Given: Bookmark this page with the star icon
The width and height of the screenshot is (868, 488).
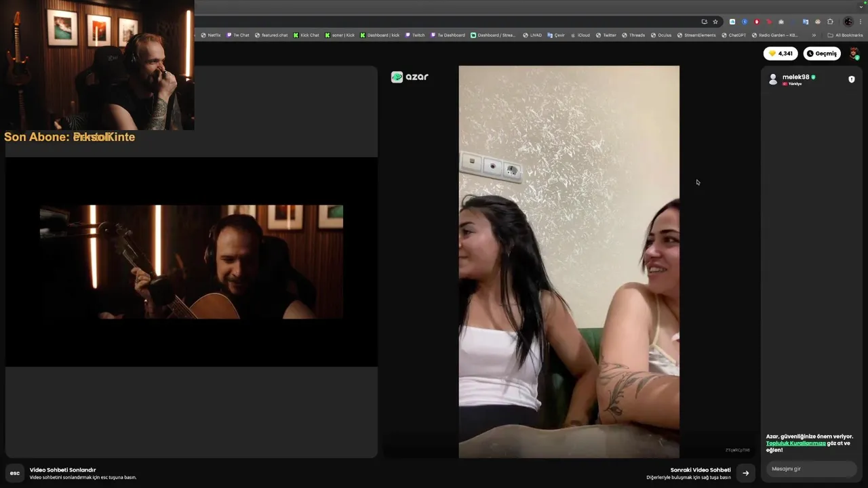Looking at the screenshot, I should tap(715, 22).
